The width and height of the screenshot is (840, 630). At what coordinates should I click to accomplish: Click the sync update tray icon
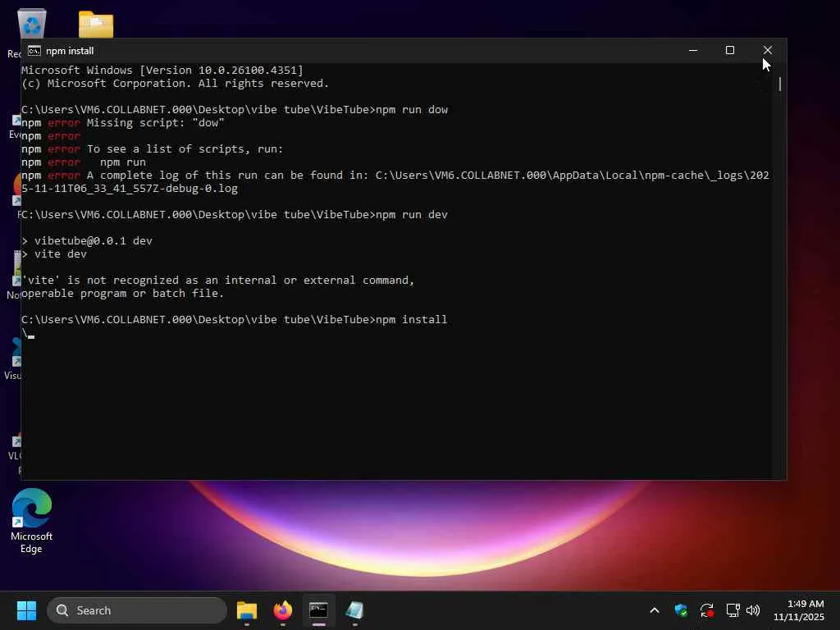click(x=706, y=610)
